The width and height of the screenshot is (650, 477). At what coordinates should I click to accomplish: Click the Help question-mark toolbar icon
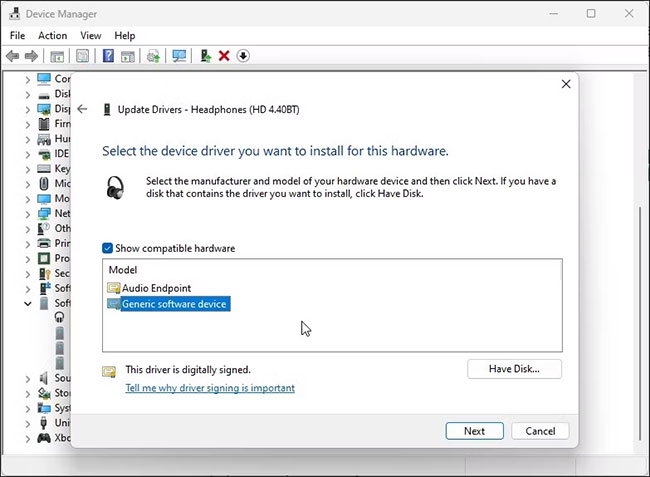point(108,56)
